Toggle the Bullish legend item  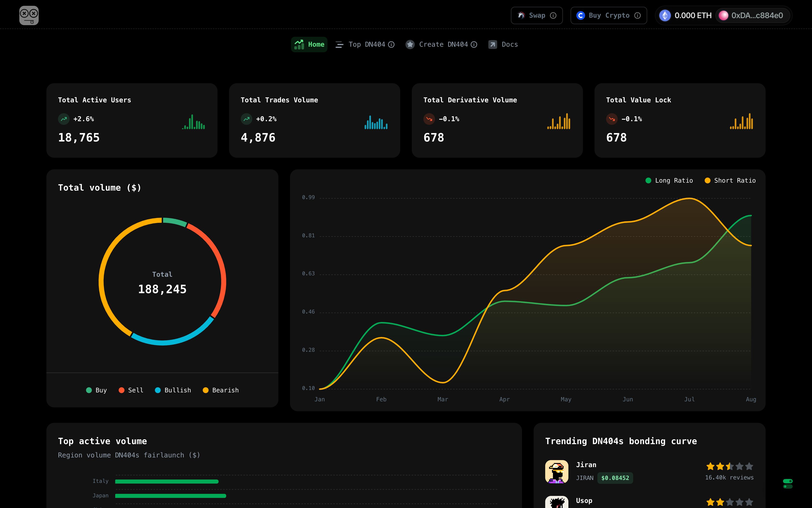pos(173,390)
